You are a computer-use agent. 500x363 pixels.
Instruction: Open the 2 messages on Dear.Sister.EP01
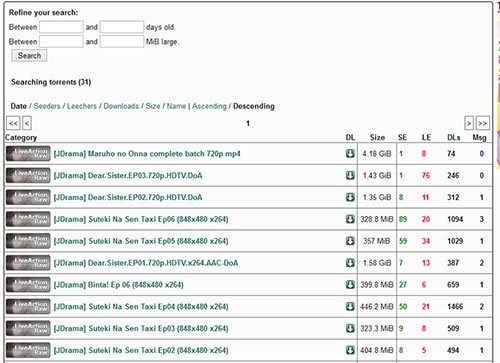(x=482, y=263)
